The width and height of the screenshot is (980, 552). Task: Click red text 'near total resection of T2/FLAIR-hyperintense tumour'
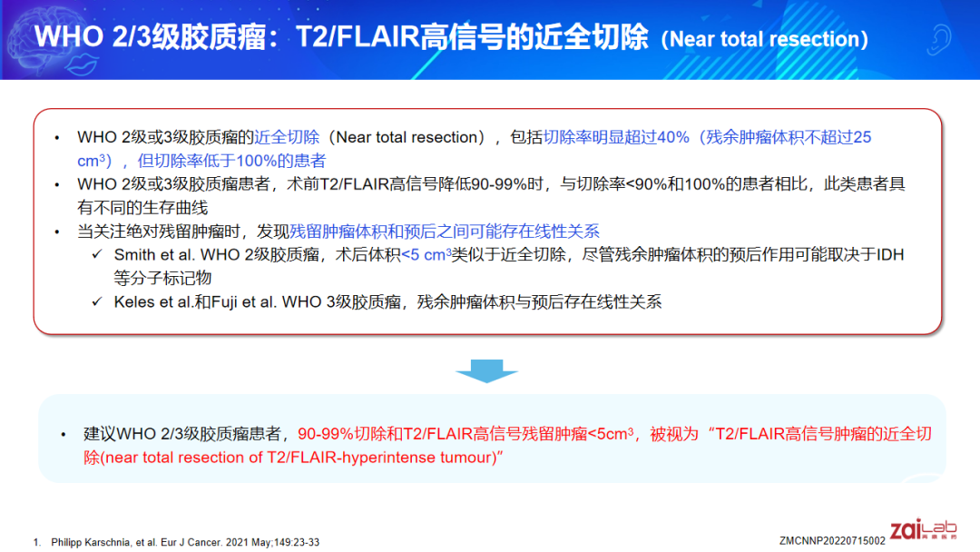(300, 458)
